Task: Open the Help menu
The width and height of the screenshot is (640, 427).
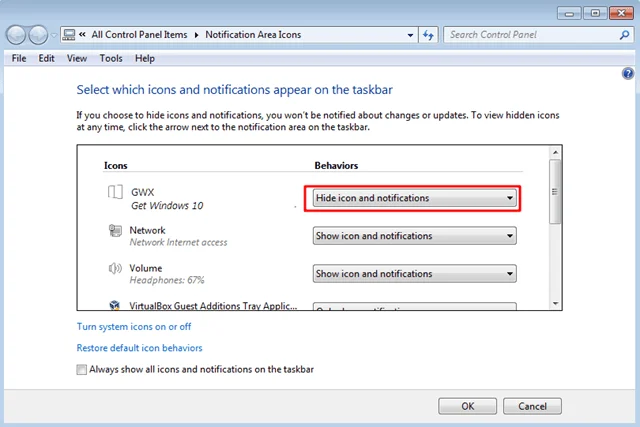Action: click(145, 58)
